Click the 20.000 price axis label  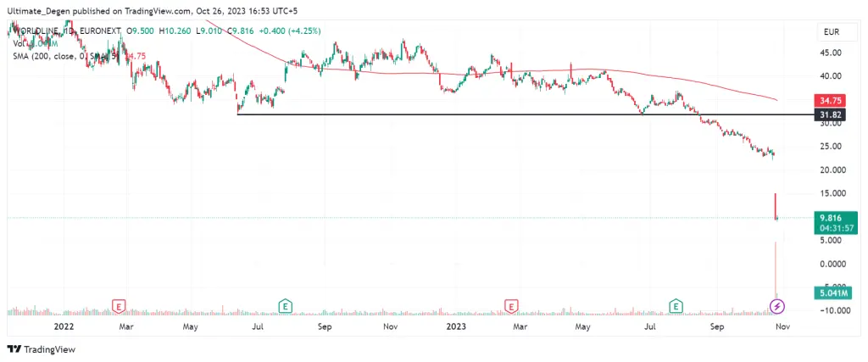[x=832, y=170]
